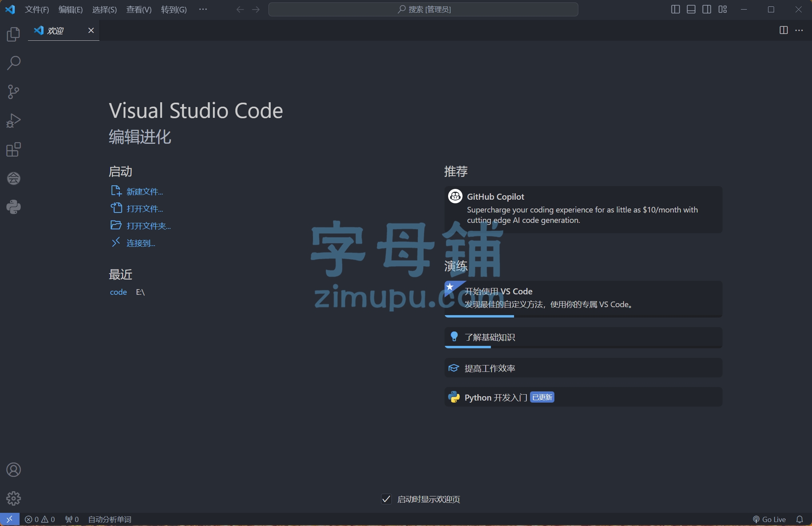Expand the 了解基础知识 walkthrough

point(583,337)
